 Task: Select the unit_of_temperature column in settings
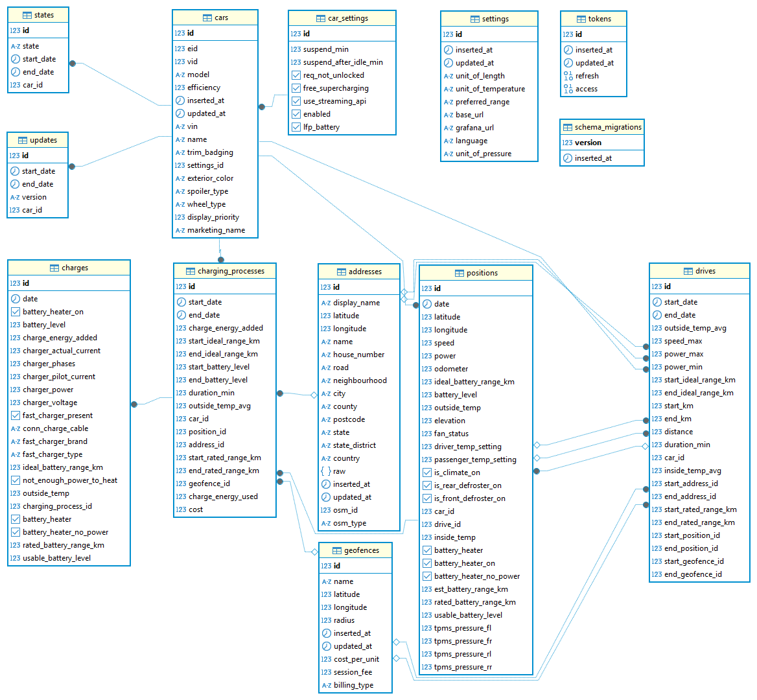pos(490,89)
